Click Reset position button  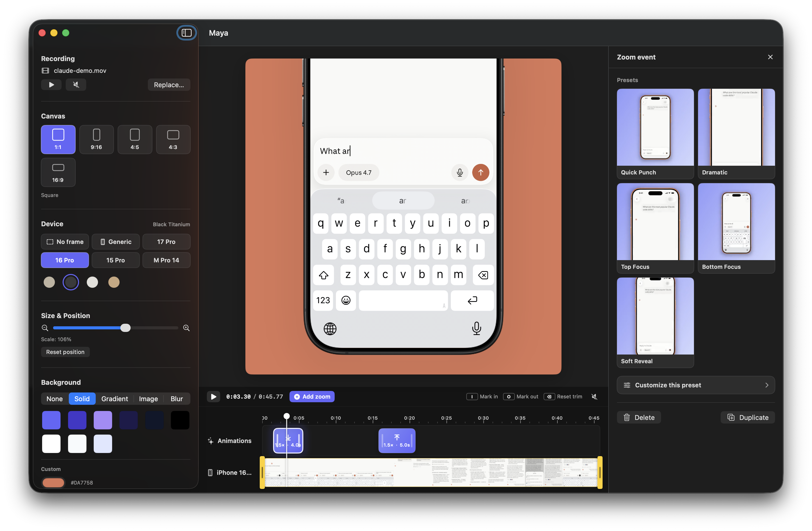pyautogui.click(x=65, y=352)
